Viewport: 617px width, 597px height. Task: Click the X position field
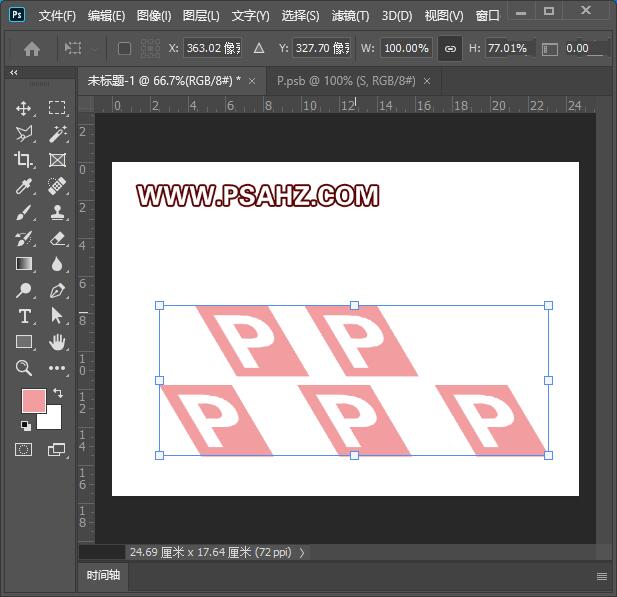coord(213,48)
